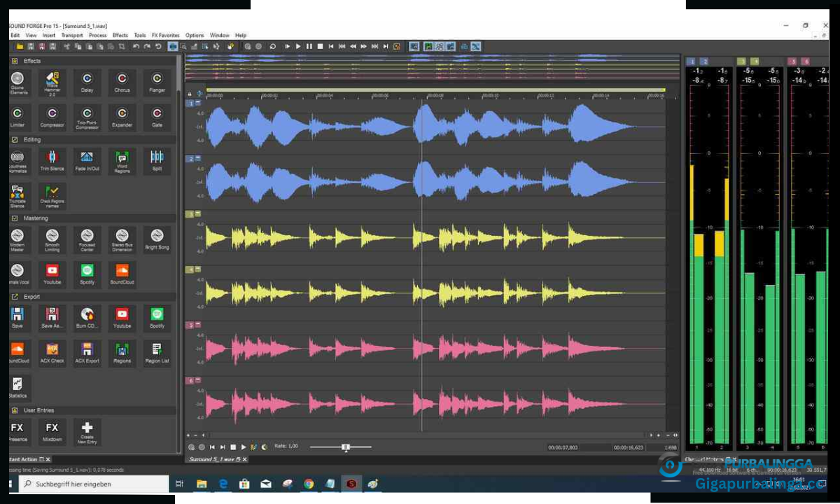Open the Process menu
Screen dimensions: 840x504
tap(98, 35)
